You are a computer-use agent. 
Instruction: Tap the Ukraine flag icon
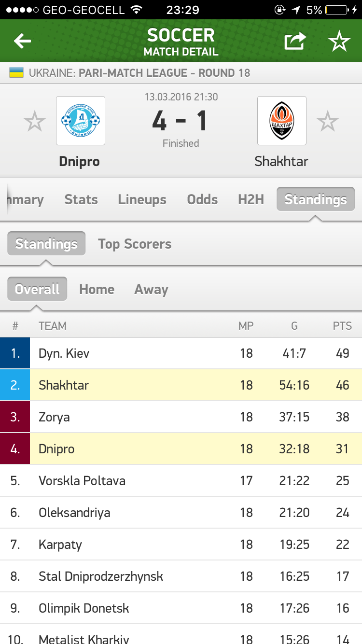[16, 73]
